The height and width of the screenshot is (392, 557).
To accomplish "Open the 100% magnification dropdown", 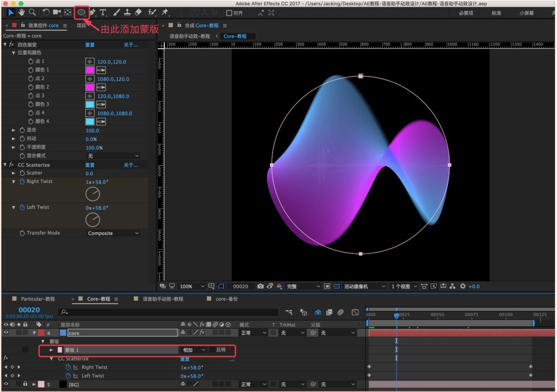I will pos(192,286).
